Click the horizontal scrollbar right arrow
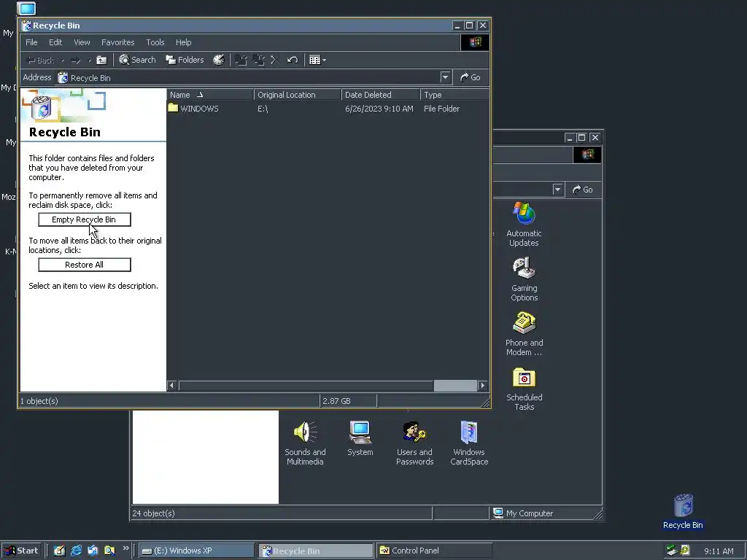The width and height of the screenshot is (747, 560). [483, 385]
